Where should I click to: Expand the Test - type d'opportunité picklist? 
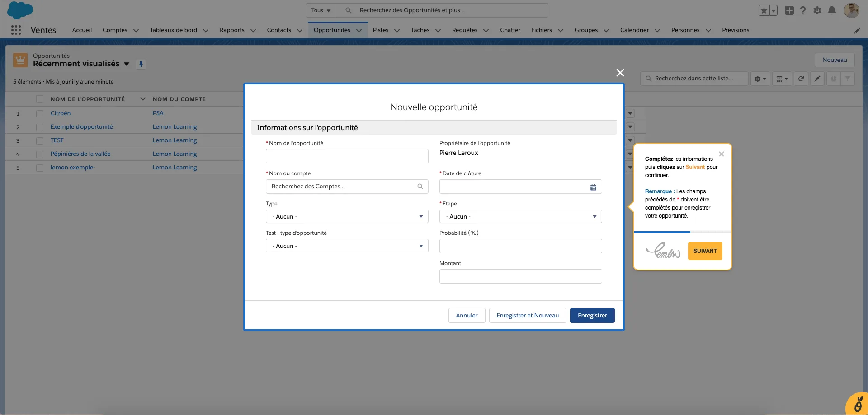(347, 246)
